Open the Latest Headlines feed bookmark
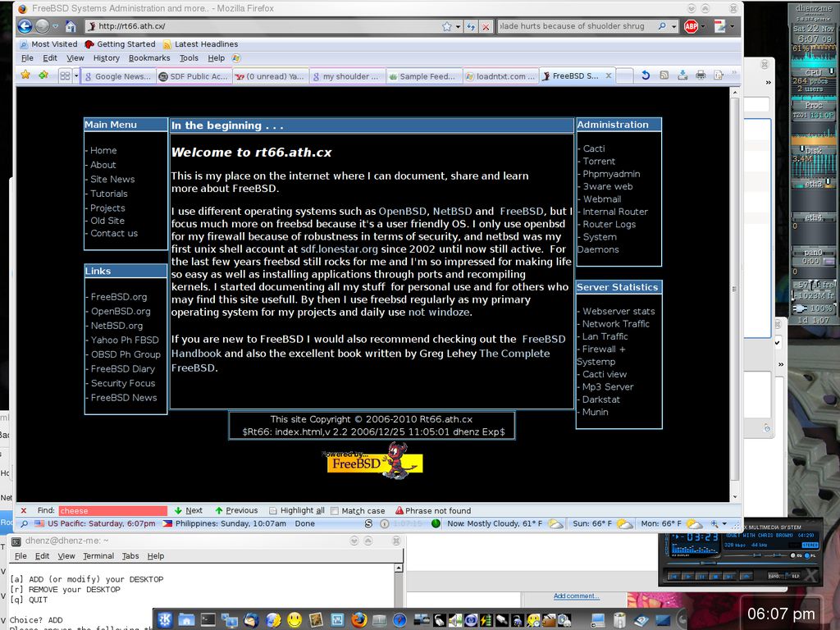 (x=200, y=44)
